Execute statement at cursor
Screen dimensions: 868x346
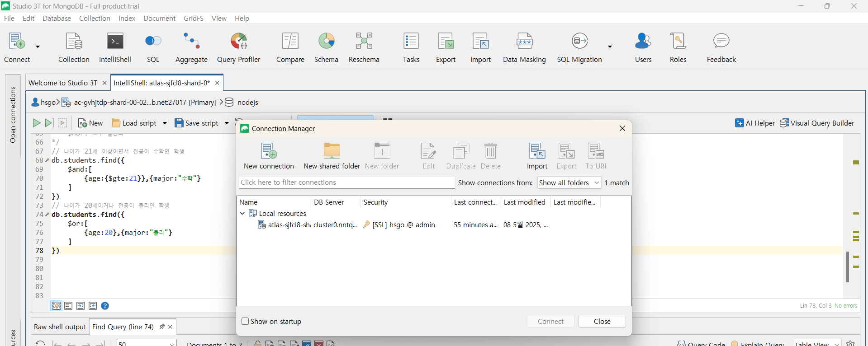pyautogui.click(x=49, y=123)
